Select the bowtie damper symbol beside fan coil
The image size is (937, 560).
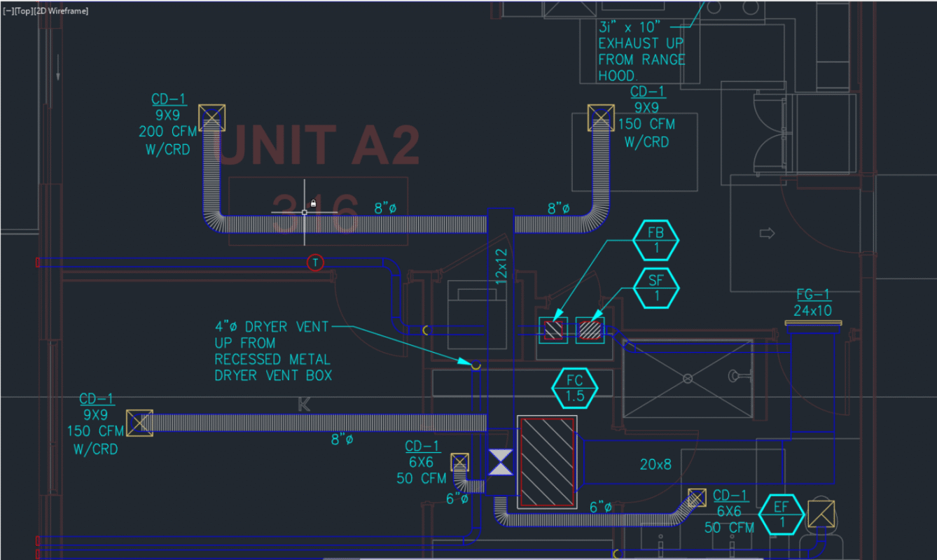coord(499,463)
